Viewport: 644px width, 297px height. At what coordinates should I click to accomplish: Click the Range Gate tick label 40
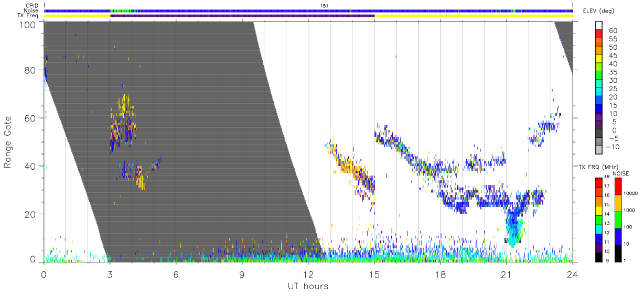click(31, 166)
